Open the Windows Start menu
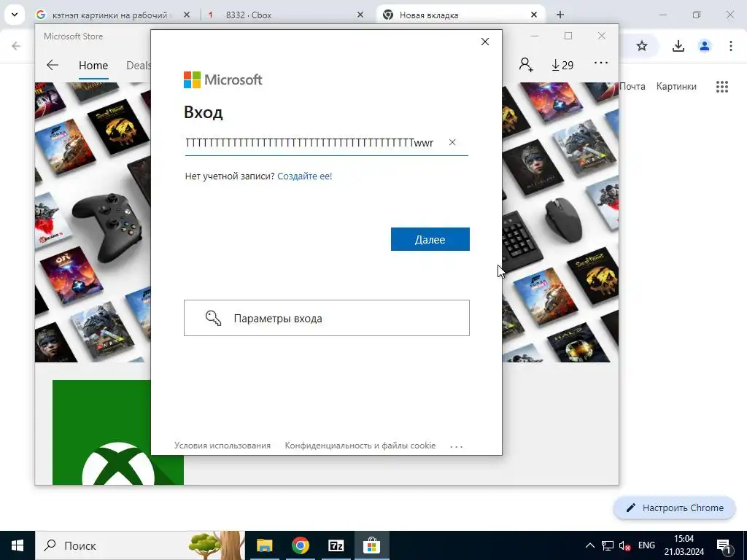747x560 pixels. [18, 545]
